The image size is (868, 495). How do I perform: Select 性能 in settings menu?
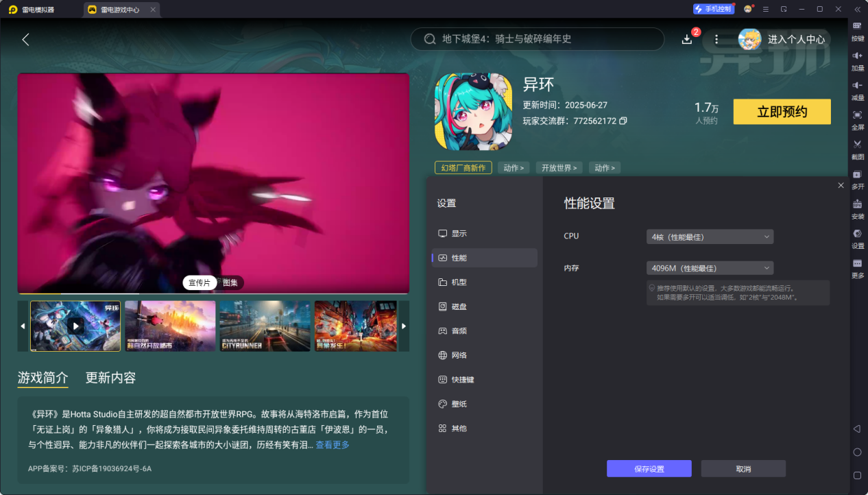click(x=485, y=258)
